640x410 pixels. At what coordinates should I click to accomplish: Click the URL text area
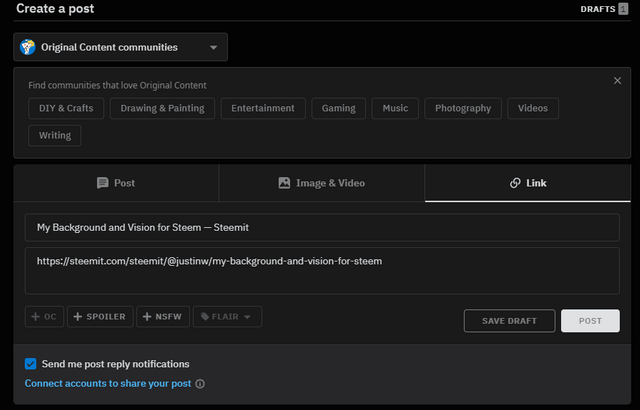point(322,271)
